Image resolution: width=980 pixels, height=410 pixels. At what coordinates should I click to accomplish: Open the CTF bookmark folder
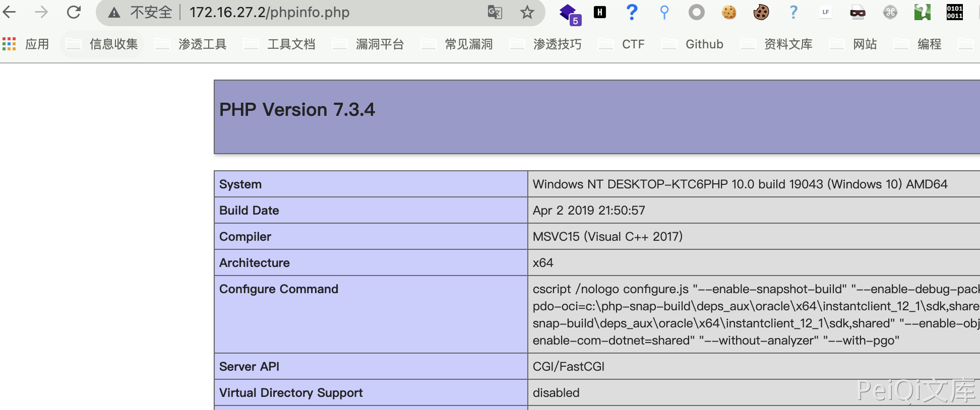[622, 44]
